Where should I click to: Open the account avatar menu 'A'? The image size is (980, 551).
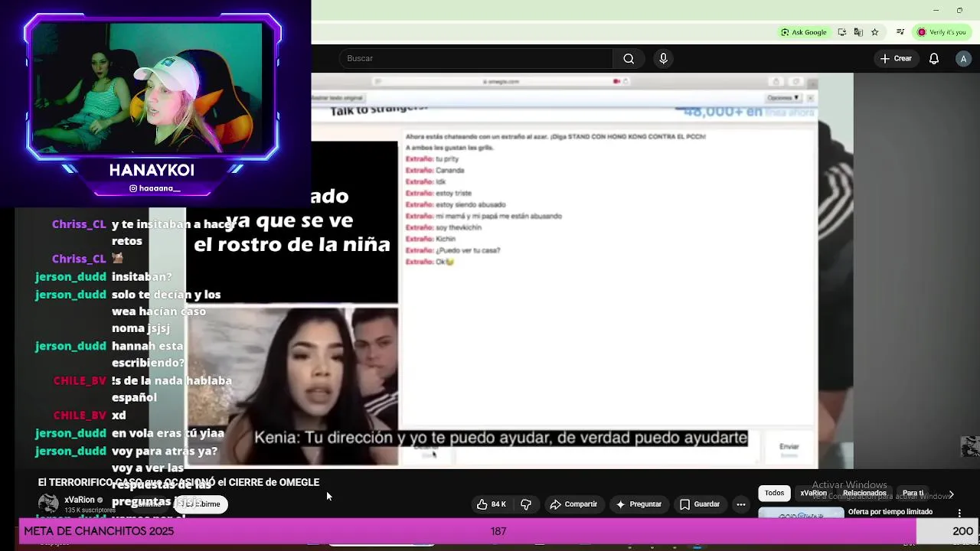coord(963,59)
